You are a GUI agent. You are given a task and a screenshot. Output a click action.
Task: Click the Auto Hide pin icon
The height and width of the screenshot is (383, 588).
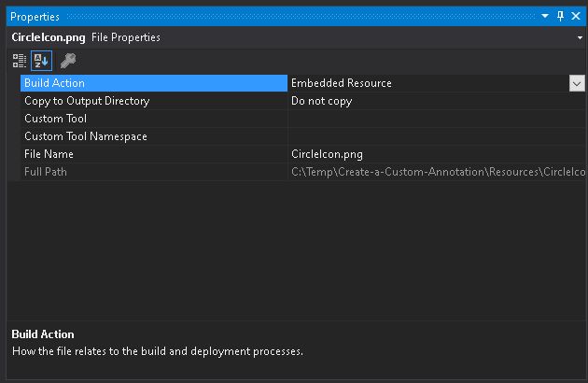click(560, 16)
